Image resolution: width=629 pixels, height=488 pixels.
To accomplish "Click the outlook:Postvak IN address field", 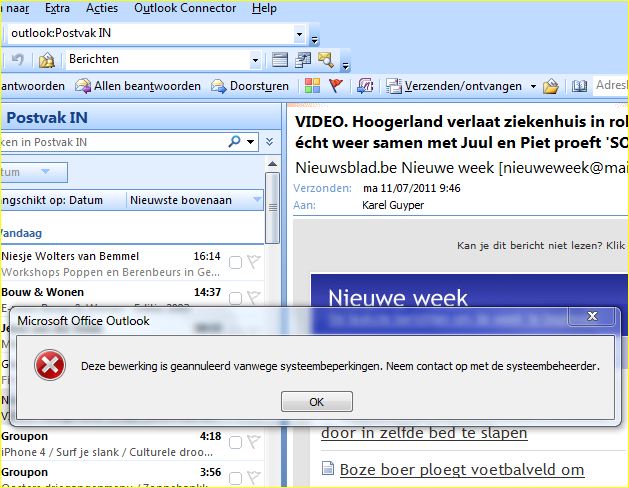I will click(150, 33).
